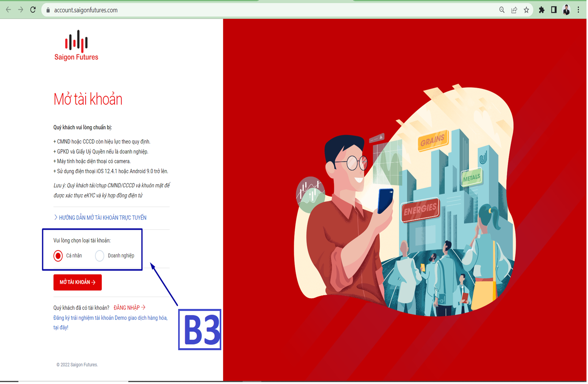The width and height of the screenshot is (588, 384).
Task: Click the padlock site security icon
Action: [x=48, y=10]
